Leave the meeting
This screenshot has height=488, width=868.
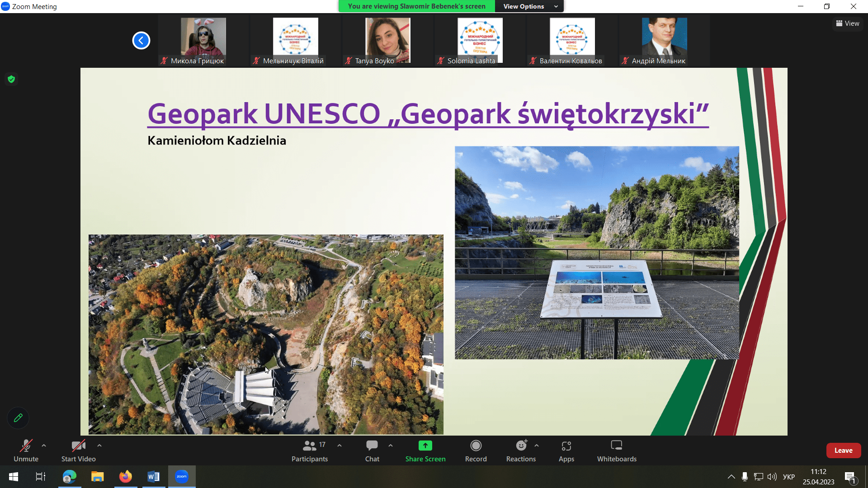click(844, 450)
